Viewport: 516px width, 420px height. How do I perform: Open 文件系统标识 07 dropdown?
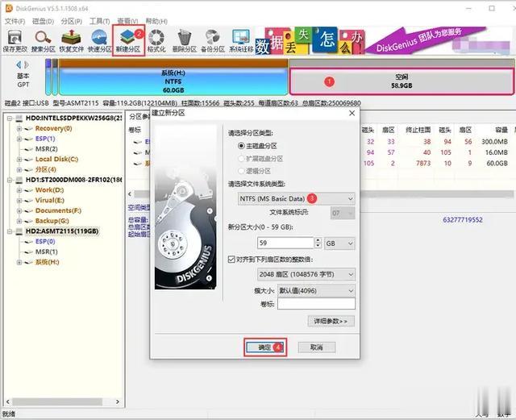(x=343, y=214)
